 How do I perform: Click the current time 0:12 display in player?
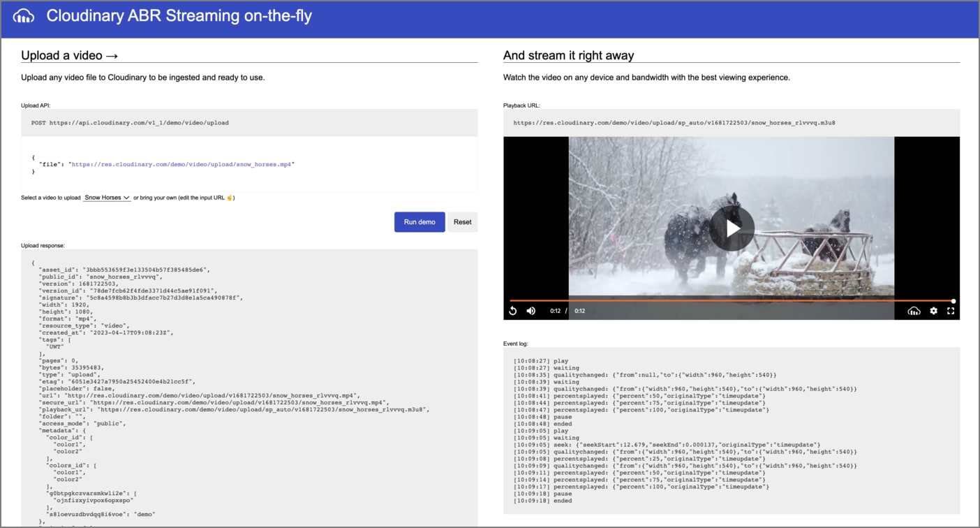555,311
